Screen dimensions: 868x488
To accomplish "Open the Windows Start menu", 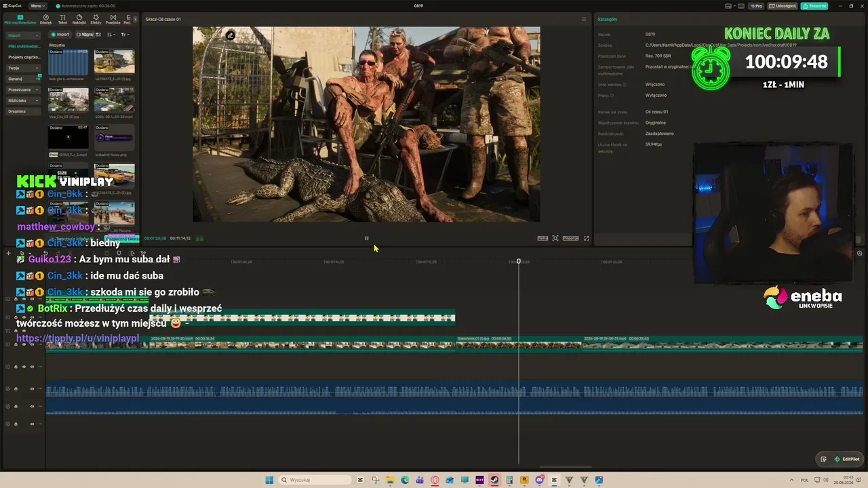I will [x=269, y=480].
